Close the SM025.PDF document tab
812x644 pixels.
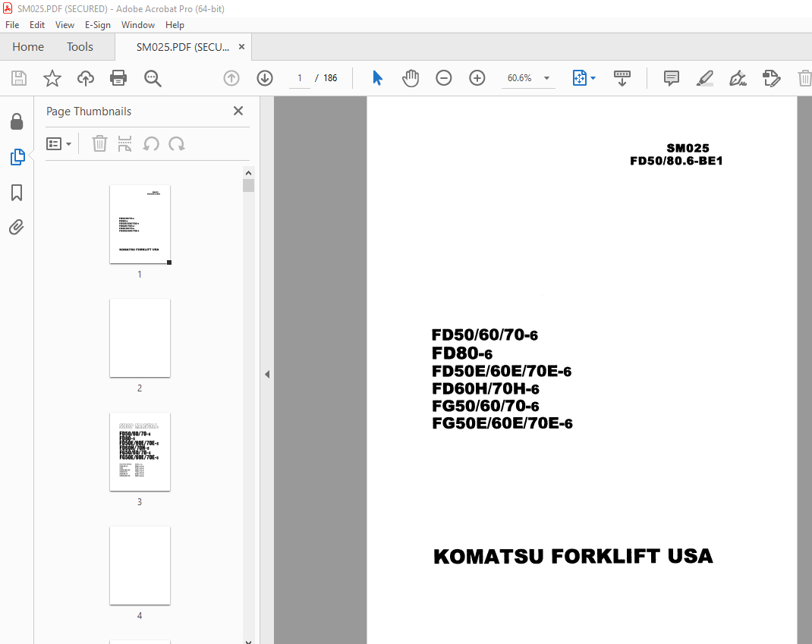coord(241,46)
